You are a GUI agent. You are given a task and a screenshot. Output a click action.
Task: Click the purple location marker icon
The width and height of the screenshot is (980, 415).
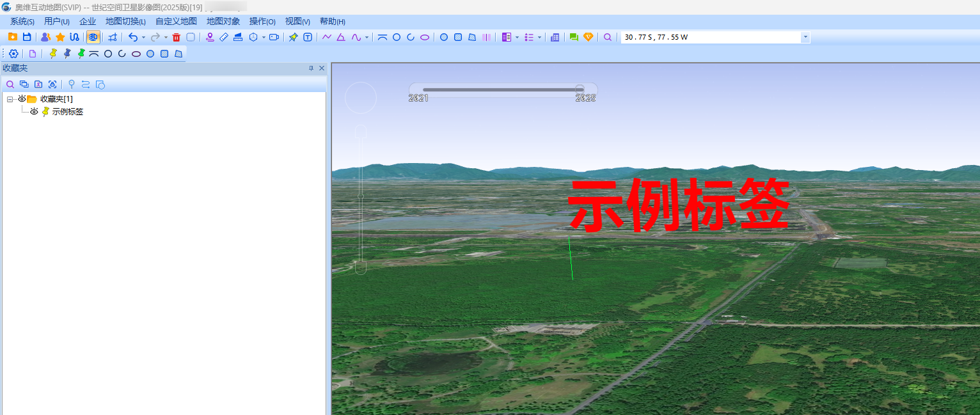point(210,37)
